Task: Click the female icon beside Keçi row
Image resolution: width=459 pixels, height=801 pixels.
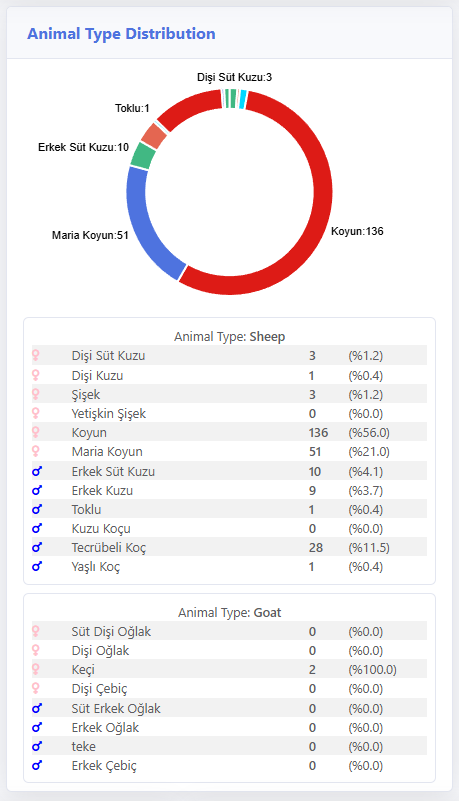Action: coord(36,669)
